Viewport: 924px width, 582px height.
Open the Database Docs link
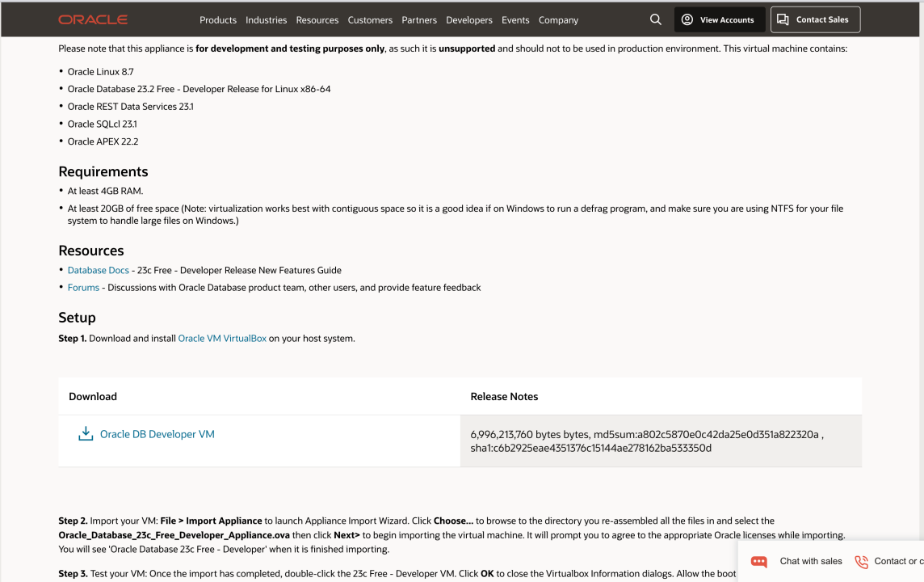[99, 270]
